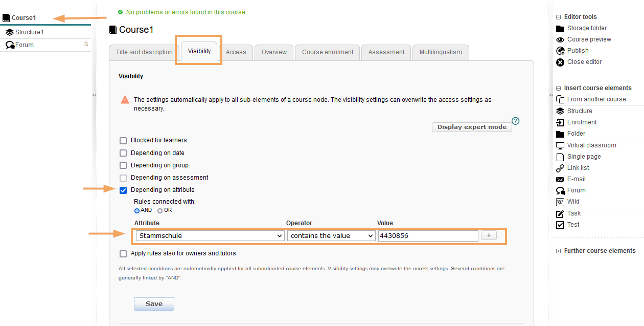The width and height of the screenshot is (644, 326).
Task: Uncheck Depending on attribute checkbox
Action: coord(123,190)
